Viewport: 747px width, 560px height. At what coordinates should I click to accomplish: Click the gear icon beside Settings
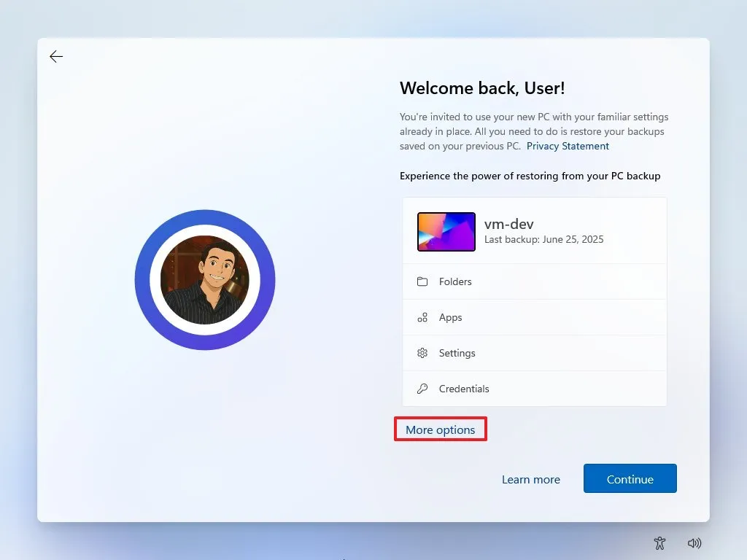click(x=422, y=353)
